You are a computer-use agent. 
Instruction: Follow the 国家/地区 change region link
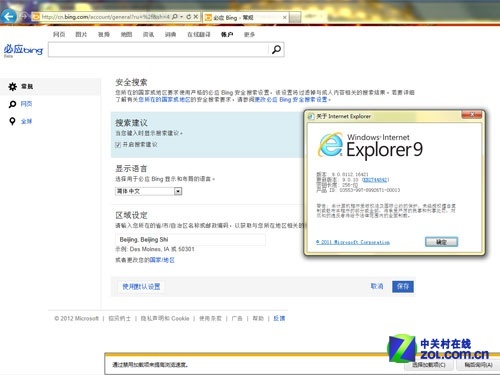click(162, 260)
